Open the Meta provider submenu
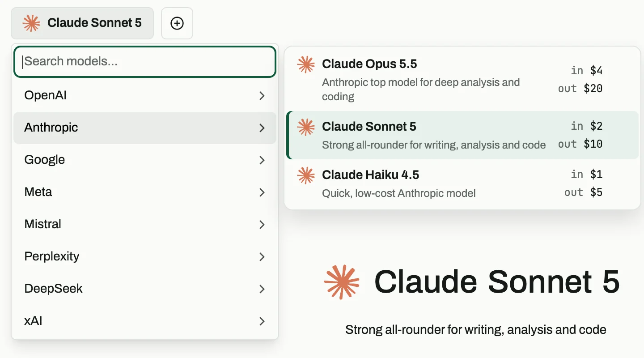Viewport: 644px width, 358px height. 145,192
